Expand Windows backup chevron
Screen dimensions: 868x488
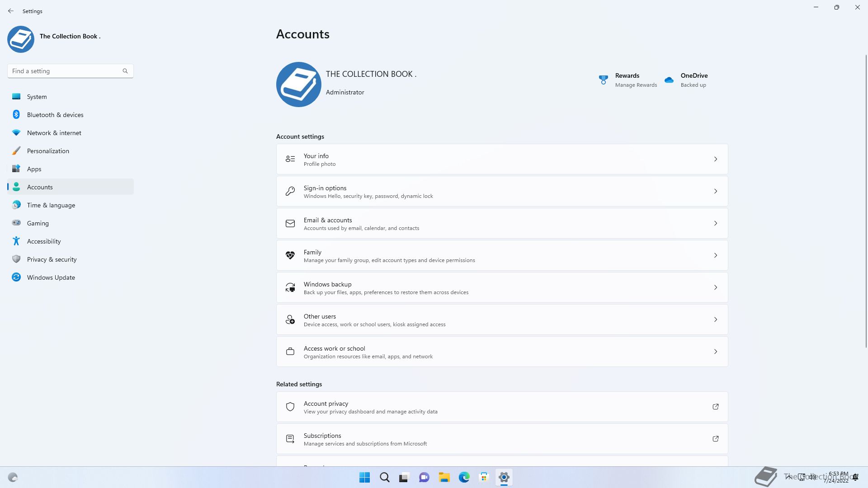(x=716, y=287)
